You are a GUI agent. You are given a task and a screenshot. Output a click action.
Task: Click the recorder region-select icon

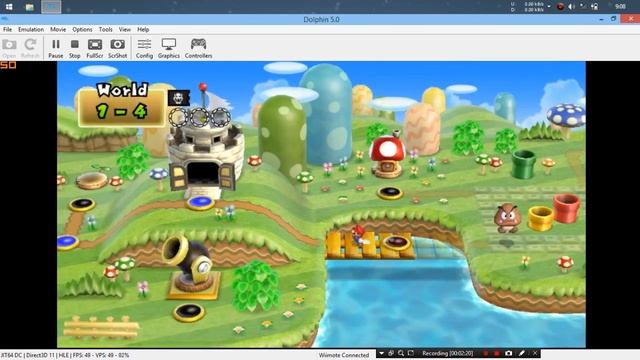point(411,353)
